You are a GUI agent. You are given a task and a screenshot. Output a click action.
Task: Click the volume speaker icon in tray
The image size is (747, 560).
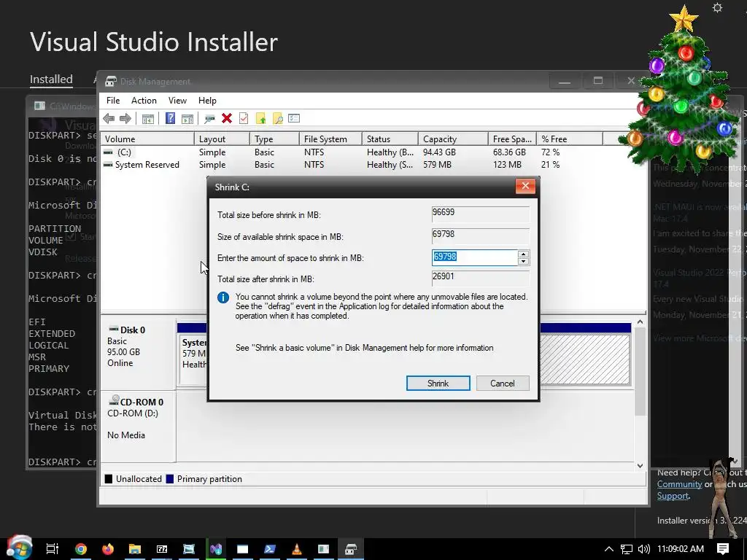(x=643, y=549)
